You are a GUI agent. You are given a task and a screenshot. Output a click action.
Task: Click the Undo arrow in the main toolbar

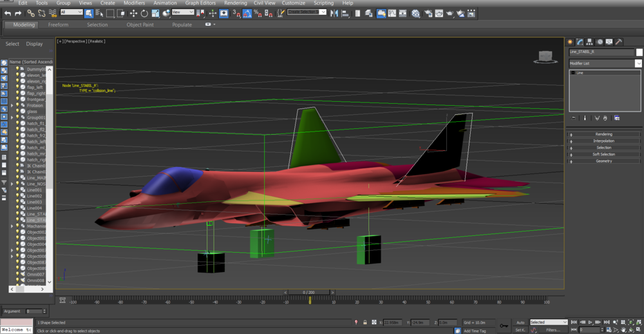[x=8, y=13]
